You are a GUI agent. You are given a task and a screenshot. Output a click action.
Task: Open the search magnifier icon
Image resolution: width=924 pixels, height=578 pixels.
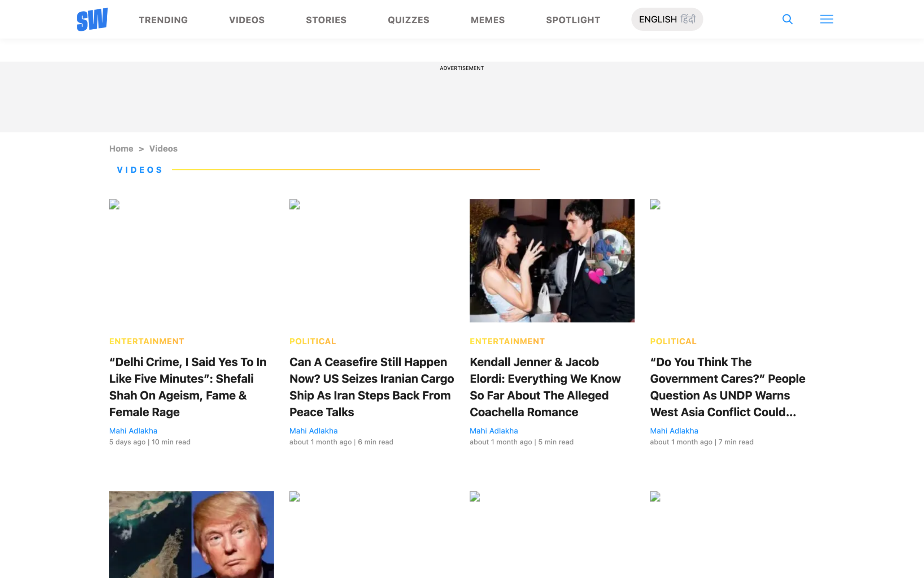click(x=787, y=19)
